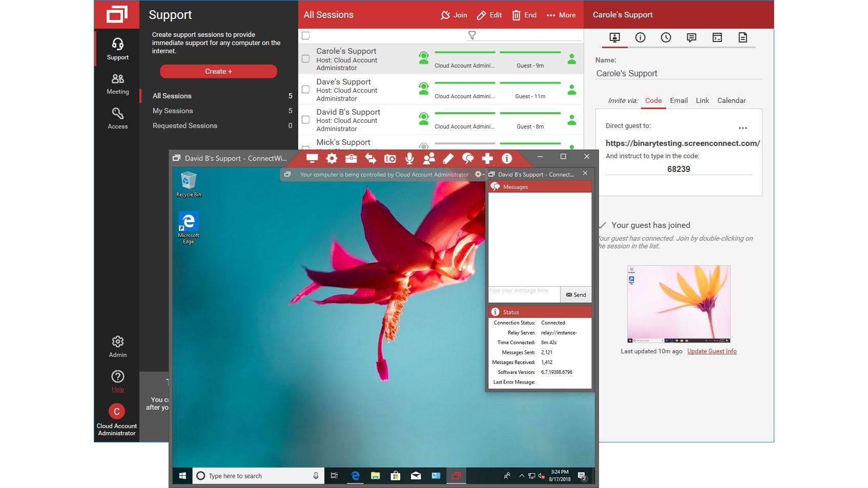Check the Carole's Support session checkbox
868x488 pixels.
click(305, 59)
